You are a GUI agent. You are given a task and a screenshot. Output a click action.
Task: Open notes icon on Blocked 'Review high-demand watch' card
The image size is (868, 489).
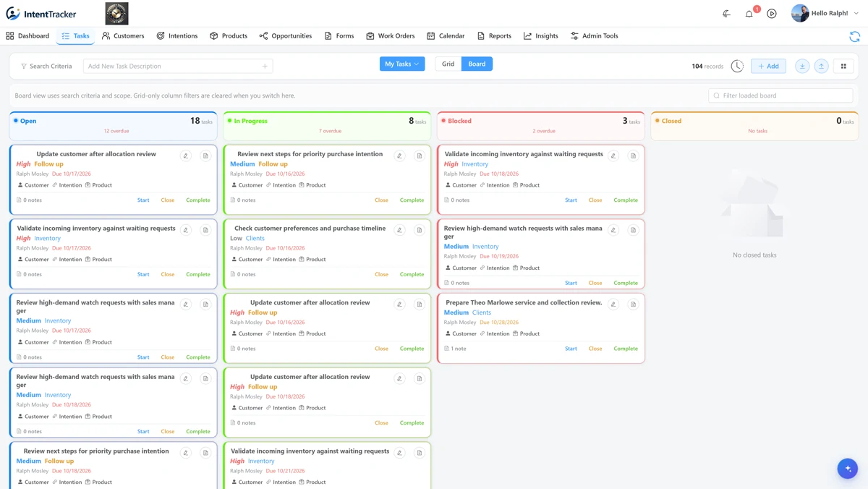633,230
